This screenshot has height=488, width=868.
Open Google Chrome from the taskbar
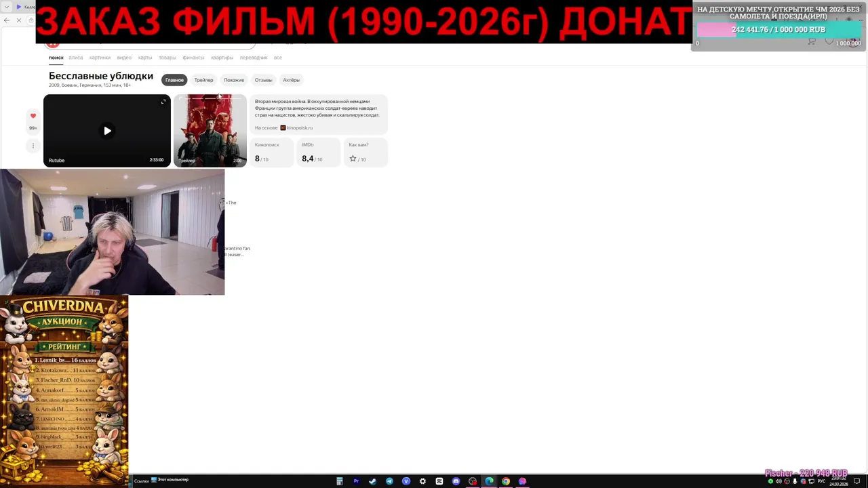point(506,481)
